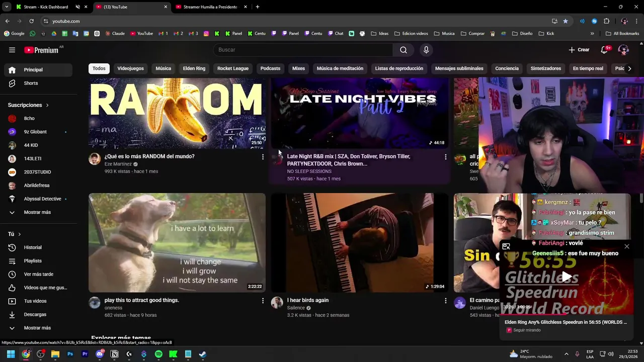Open YouTube notifications bell
Image resolution: width=644 pixels, height=362 pixels.
[x=605, y=50]
